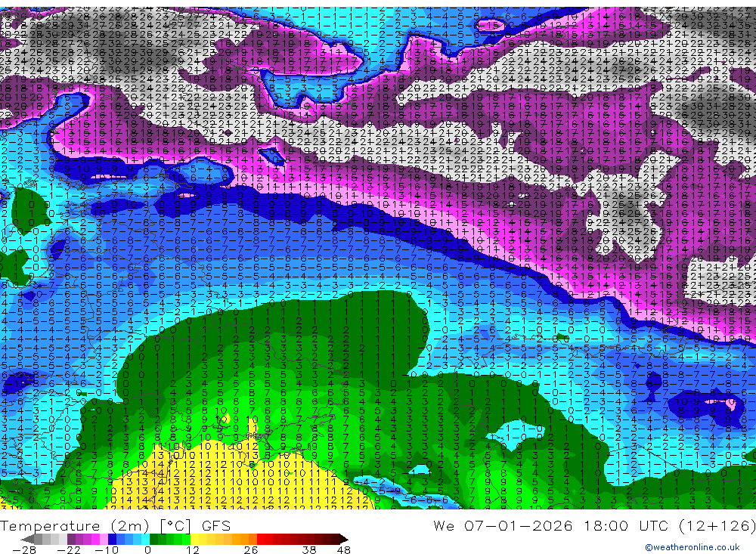Click the dark maroon right arrow end of scale

click(x=344, y=540)
